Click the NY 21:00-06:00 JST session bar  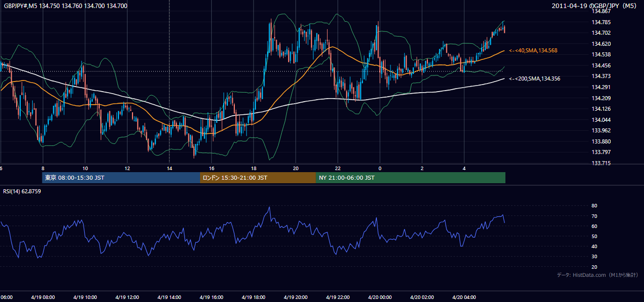pos(411,178)
